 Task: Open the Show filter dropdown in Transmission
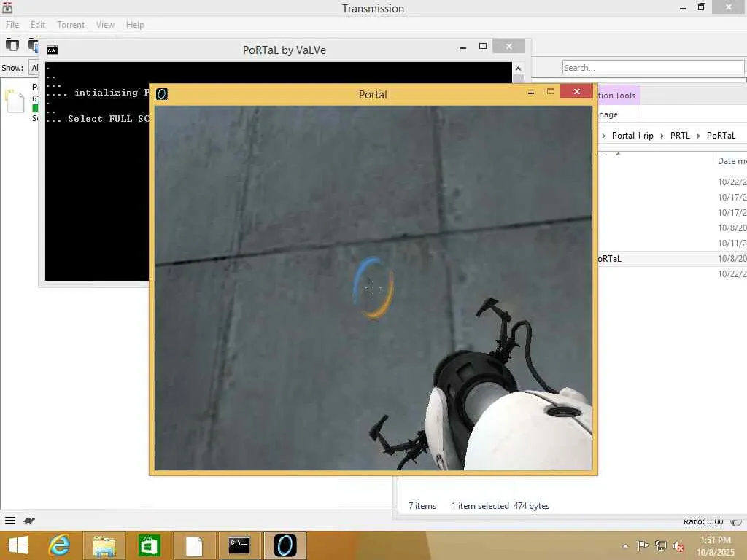(34, 68)
